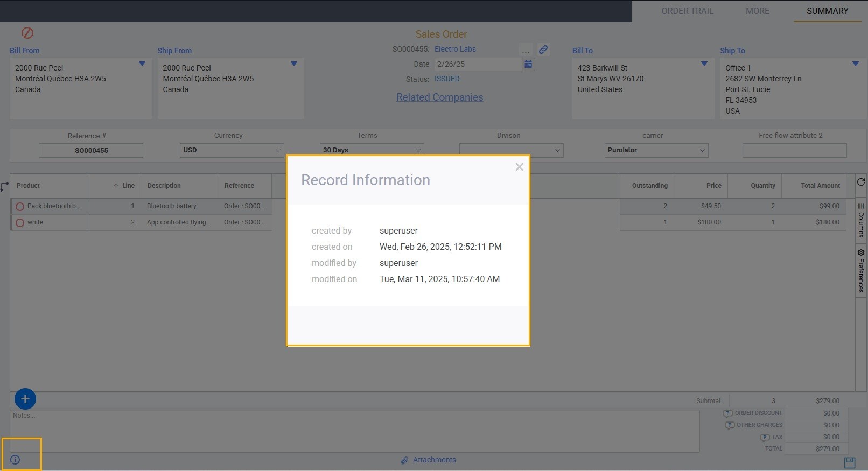Open record information icon at bottom left
Screen dimensions: 868x471
(15, 460)
